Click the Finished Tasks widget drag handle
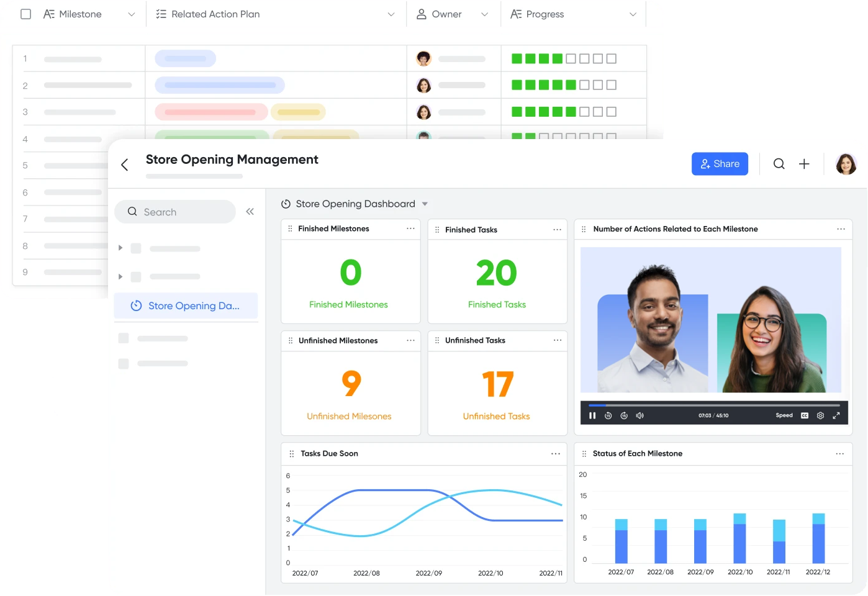This screenshot has width=868, height=596. click(x=437, y=230)
